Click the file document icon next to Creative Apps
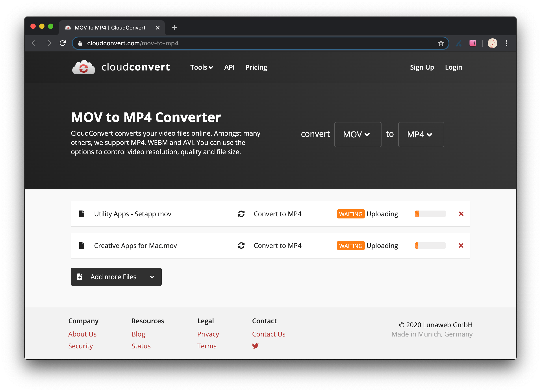 (81, 245)
